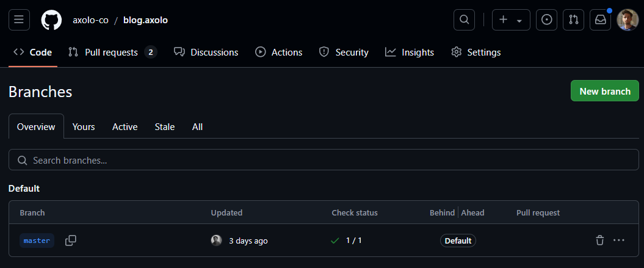
Task: Click the New branch button
Action: [x=604, y=91]
